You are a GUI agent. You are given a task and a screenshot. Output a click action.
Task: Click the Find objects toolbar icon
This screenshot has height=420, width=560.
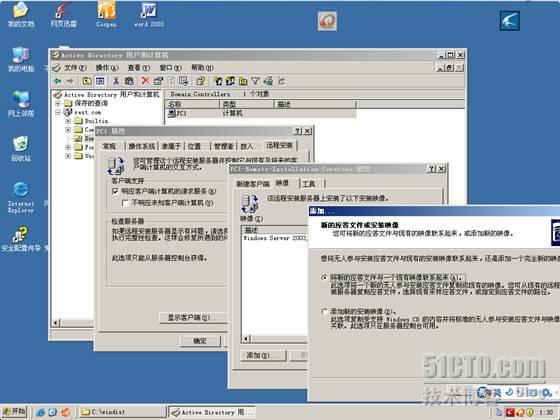click(268, 81)
